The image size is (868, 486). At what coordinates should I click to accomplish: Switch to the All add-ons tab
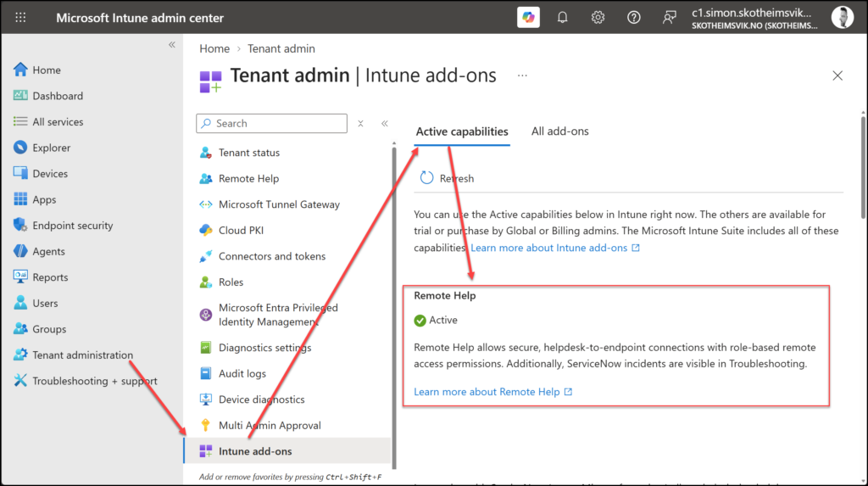tap(559, 131)
